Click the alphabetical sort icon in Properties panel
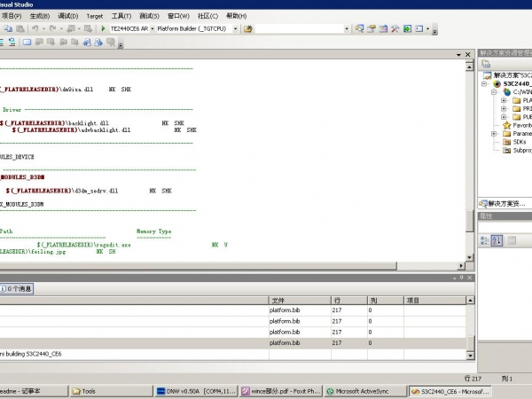The image size is (532, 399). (x=497, y=240)
